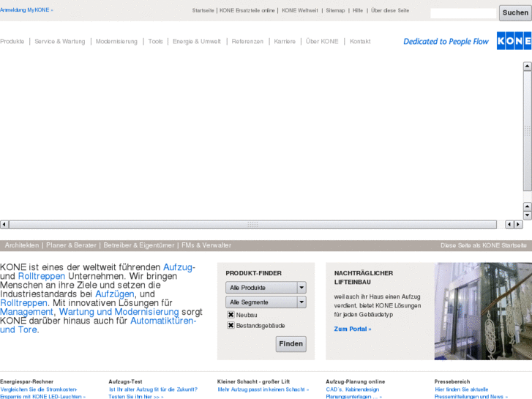
Task: Open Mehr Aufzug passt in keinen Schacht link
Action: (x=263, y=389)
